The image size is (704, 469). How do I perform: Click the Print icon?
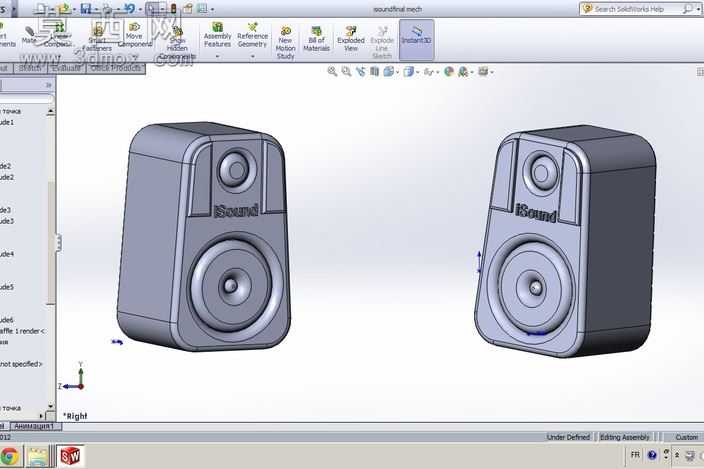tap(107, 9)
